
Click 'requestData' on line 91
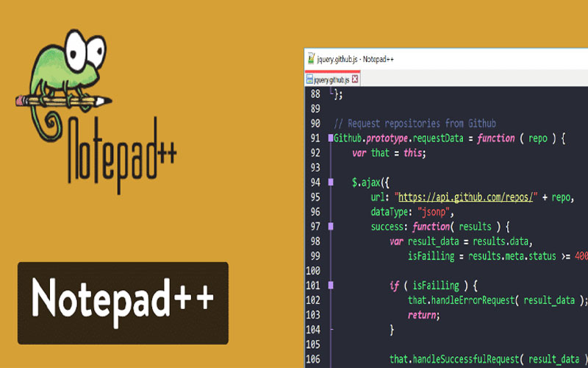tap(438, 138)
